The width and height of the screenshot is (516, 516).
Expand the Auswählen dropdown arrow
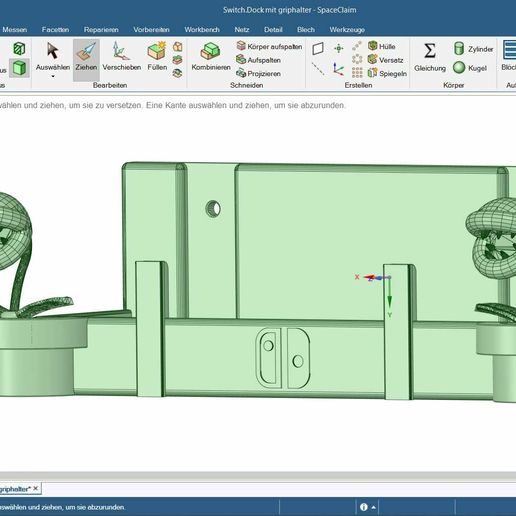(x=53, y=77)
